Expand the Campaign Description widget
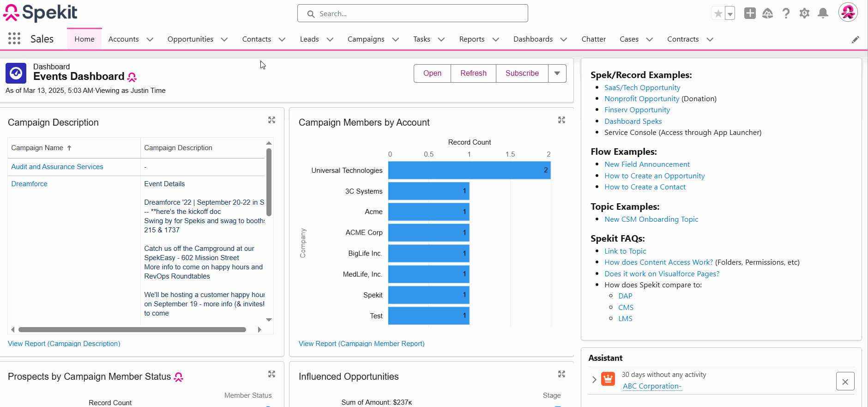This screenshot has width=868, height=407. (271, 120)
